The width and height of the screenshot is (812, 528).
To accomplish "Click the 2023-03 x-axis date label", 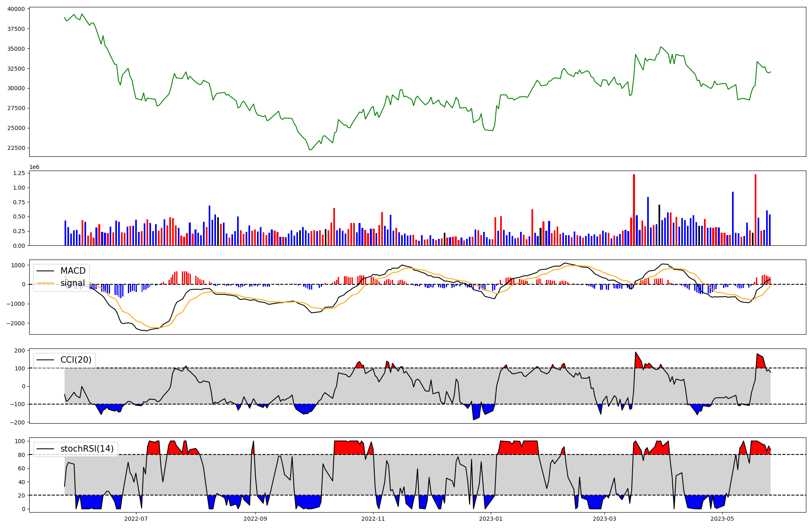I will (605, 519).
